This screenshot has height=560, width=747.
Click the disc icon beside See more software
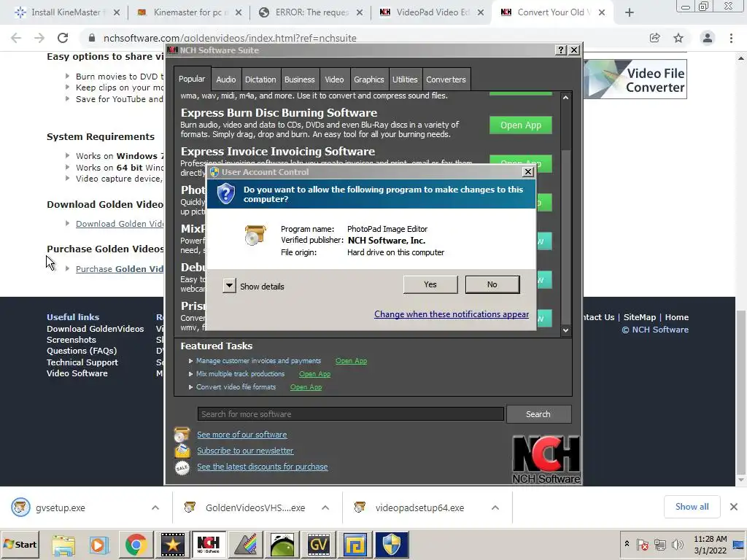tap(182, 435)
